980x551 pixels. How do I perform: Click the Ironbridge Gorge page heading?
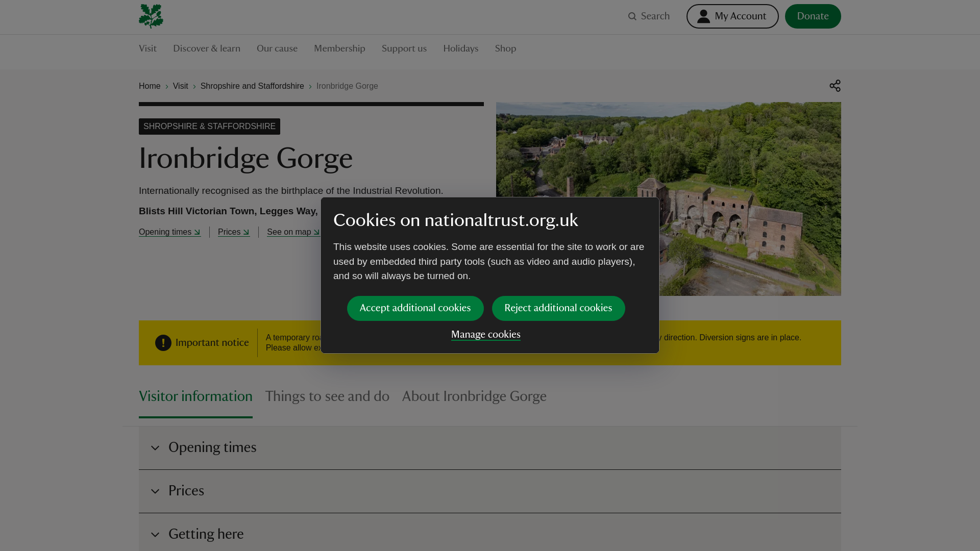246,159
